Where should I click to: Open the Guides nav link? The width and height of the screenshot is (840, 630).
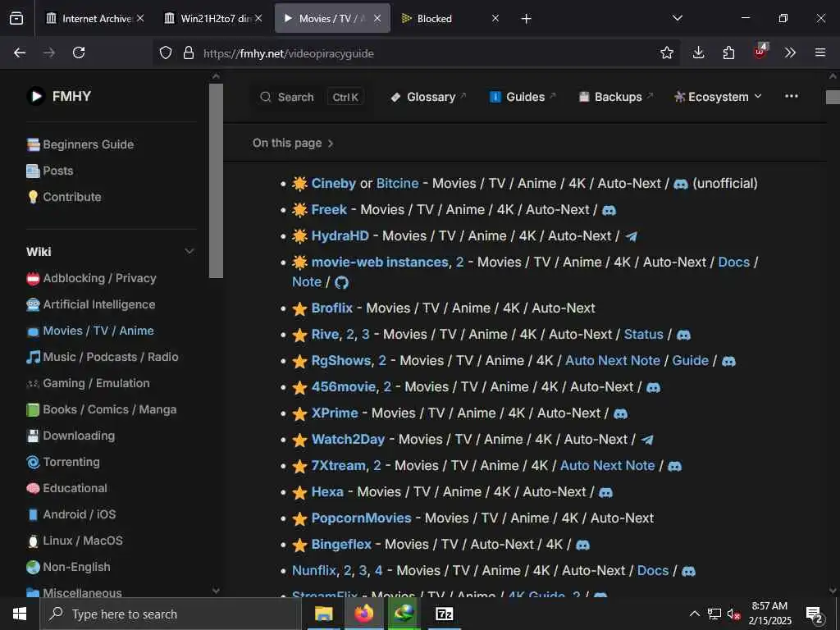coord(523,97)
